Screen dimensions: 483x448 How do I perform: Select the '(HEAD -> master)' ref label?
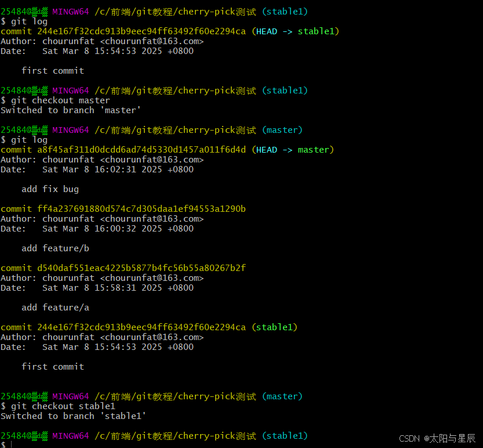coord(293,150)
